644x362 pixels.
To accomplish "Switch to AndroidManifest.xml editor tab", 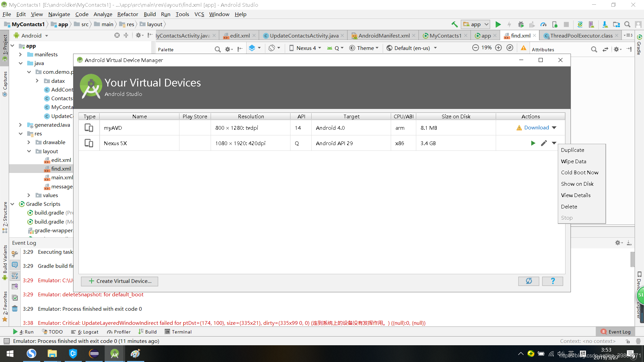I will point(384,36).
